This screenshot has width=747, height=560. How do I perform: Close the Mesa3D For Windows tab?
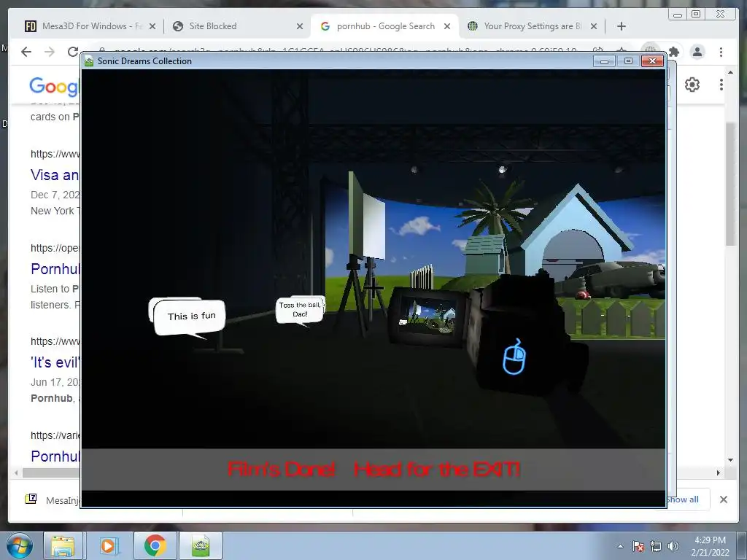click(x=152, y=27)
